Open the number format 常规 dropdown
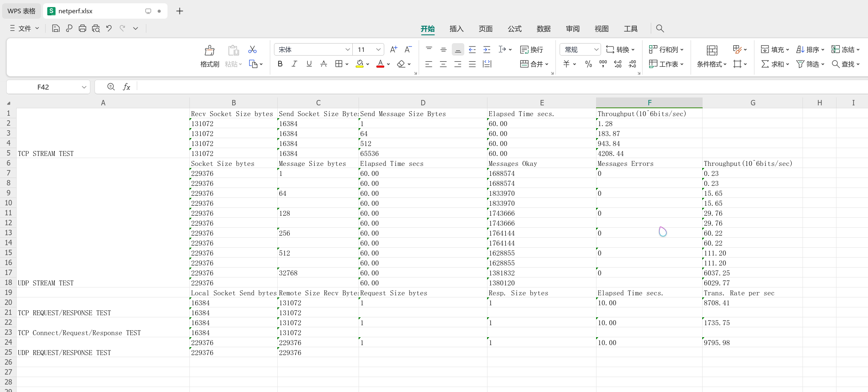 [x=596, y=49]
